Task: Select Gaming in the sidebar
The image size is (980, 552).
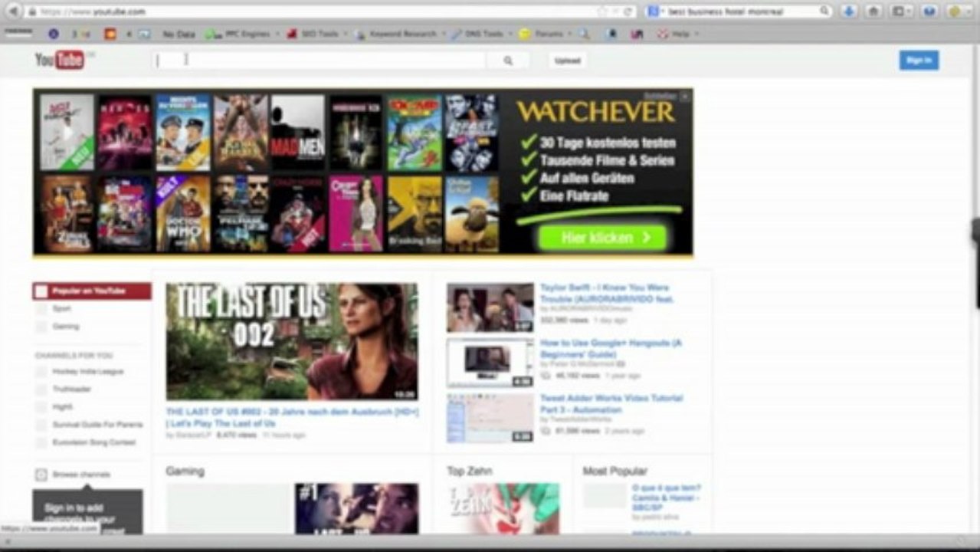Action: [x=65, y=327]
